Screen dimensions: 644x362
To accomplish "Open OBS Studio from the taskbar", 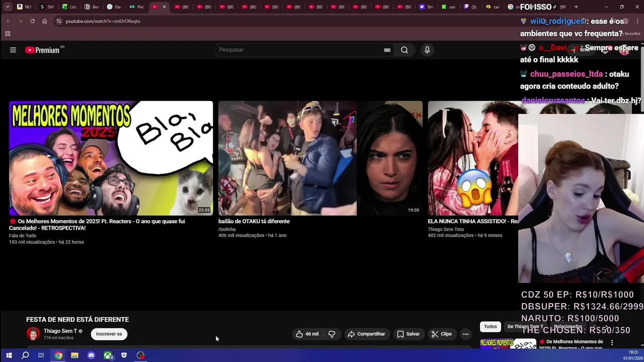I will click(140, 355).
